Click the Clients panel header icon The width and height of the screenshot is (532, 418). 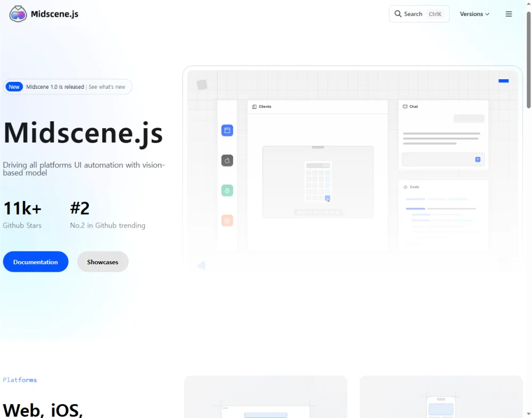(254, 107)
